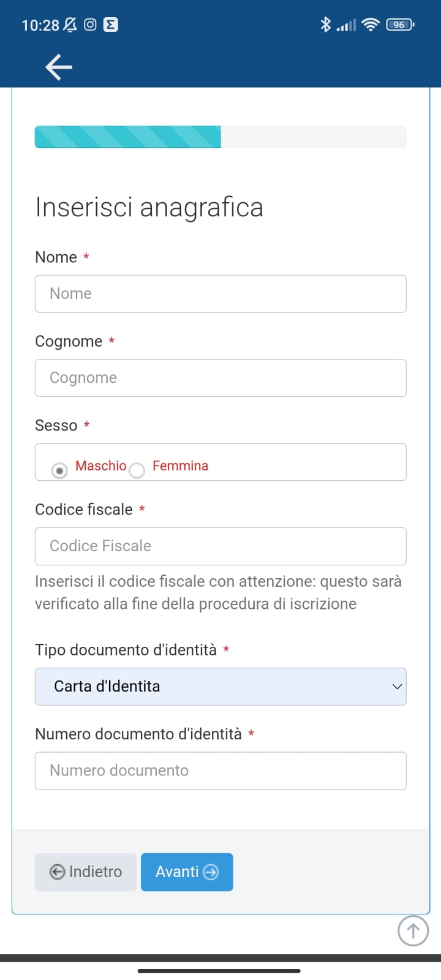Screen dimensions: 441x980
Task: Focus the Codice Fiscale input field
Action: 221,546
